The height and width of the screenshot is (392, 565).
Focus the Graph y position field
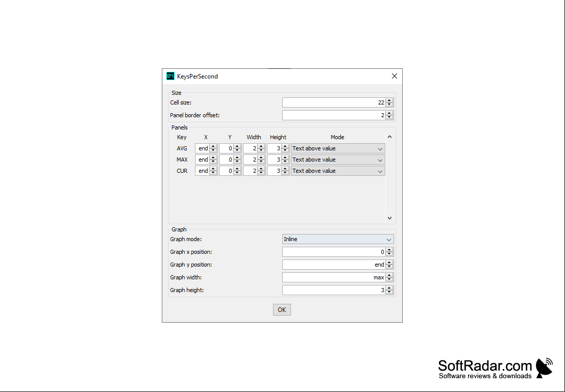334,265
